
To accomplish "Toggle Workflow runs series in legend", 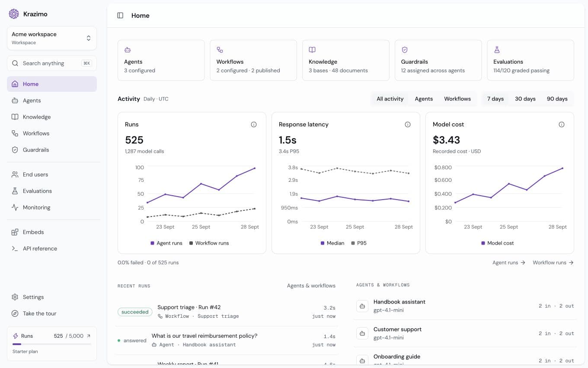I will click(x=209, y=243).
